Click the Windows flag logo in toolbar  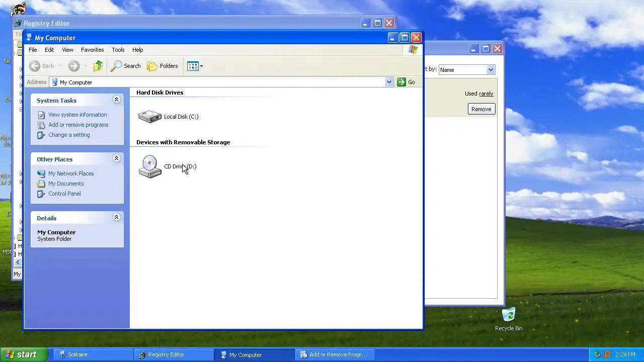(x=413, y=50)
